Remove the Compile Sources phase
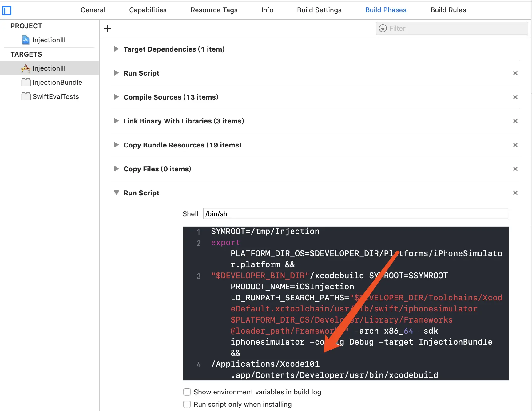Image resolution: width=532 pixels, height=411 pixels. click(515, 97)
